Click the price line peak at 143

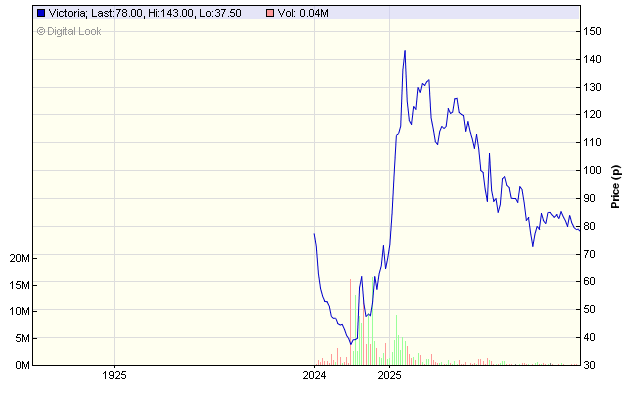pyautogui.click(x=405, y=51)
